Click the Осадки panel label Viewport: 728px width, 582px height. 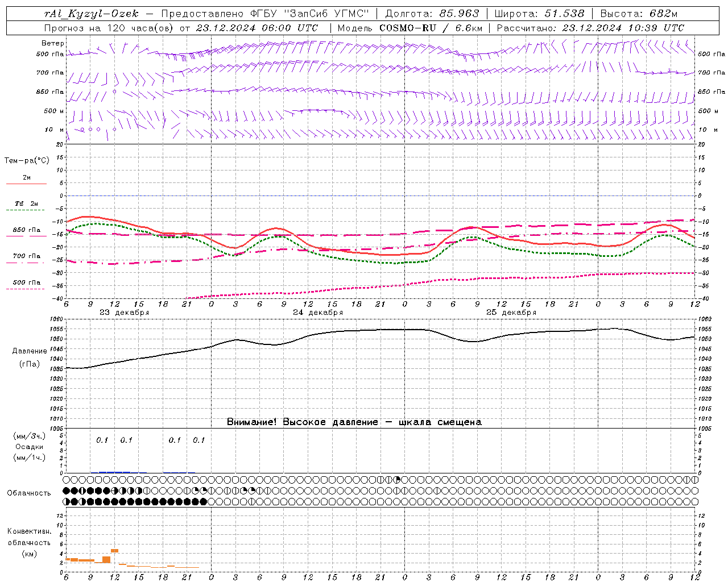pyautogui.click(x=30, y=447)
